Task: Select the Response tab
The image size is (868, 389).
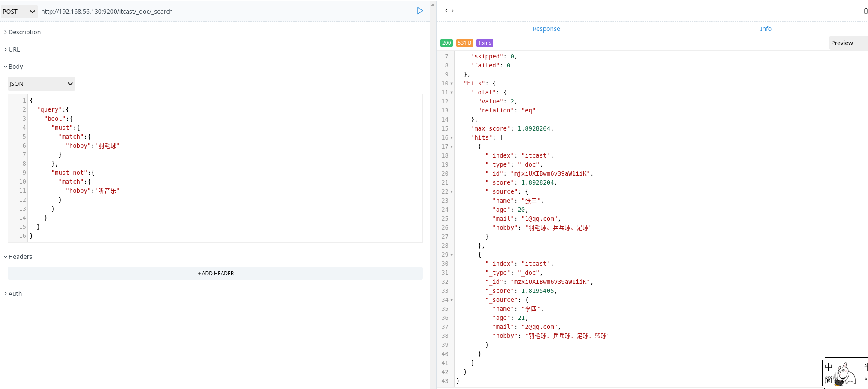Action: [x=546, y=29]
